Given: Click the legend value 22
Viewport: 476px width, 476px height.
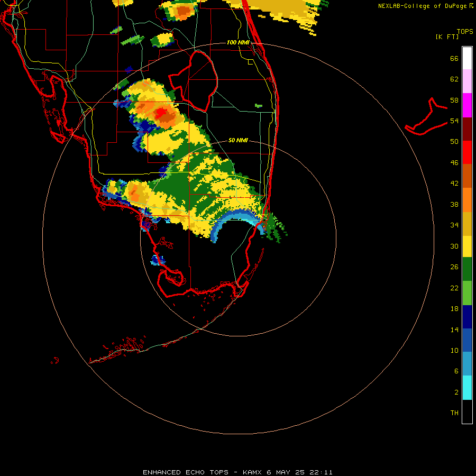Looking at the screenshot, I should [454, 288].
